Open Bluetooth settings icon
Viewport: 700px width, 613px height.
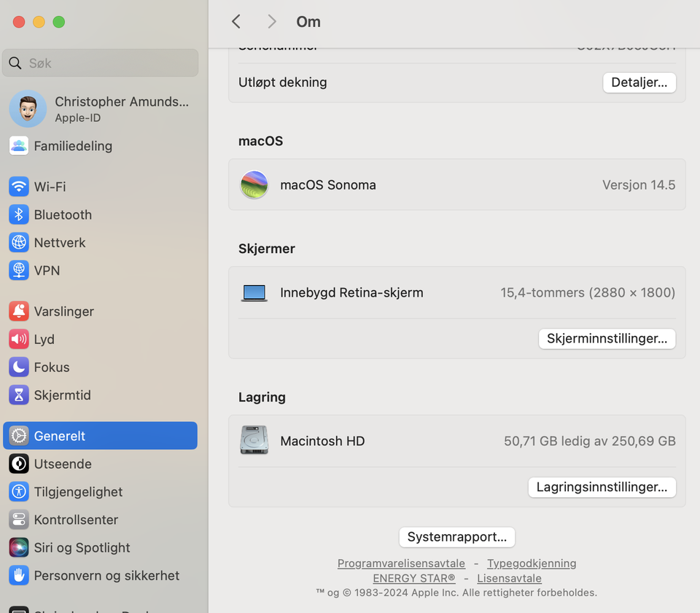click(x=19, y=214)
